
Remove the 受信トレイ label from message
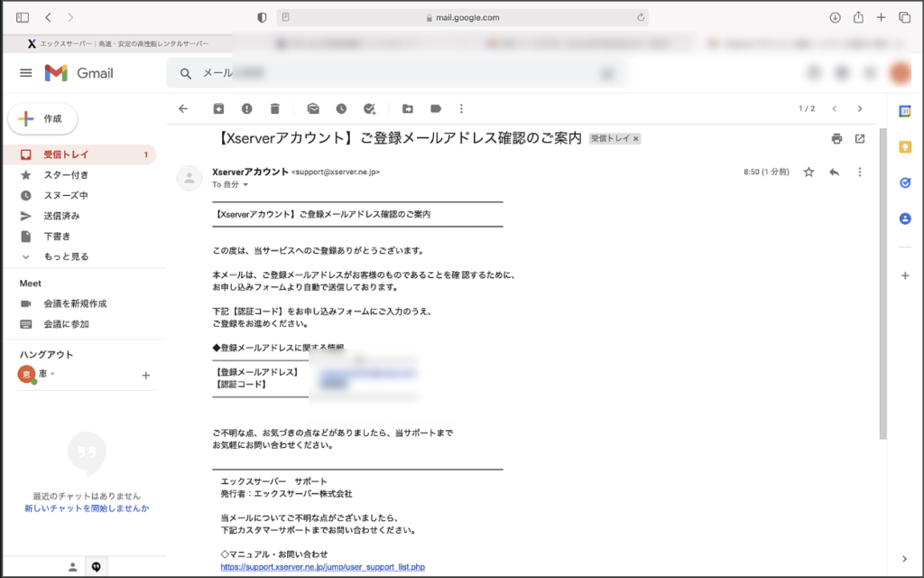click(x=636, y=139)
